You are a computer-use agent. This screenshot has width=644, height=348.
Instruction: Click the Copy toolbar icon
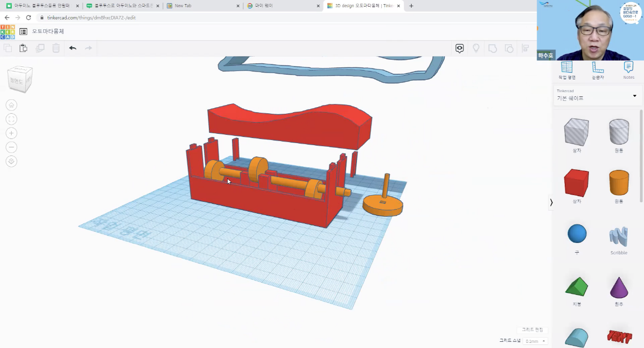pos(8,48)
